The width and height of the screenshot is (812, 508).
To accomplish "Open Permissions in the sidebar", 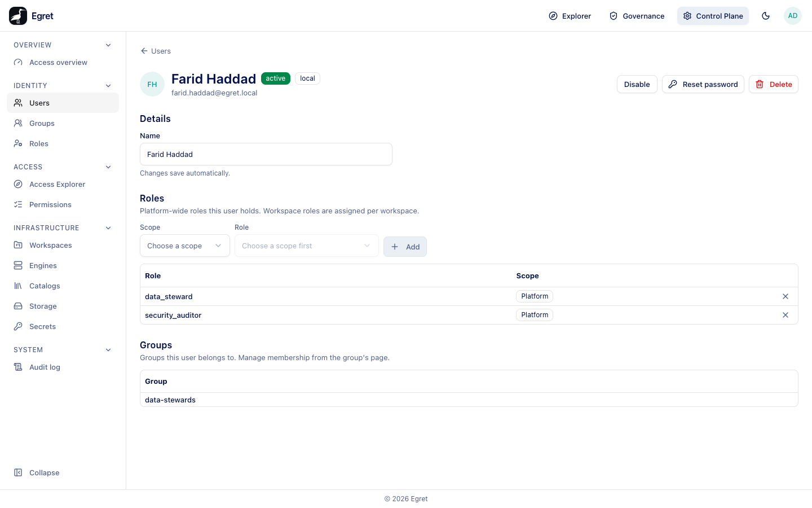I will coord(63,204).
